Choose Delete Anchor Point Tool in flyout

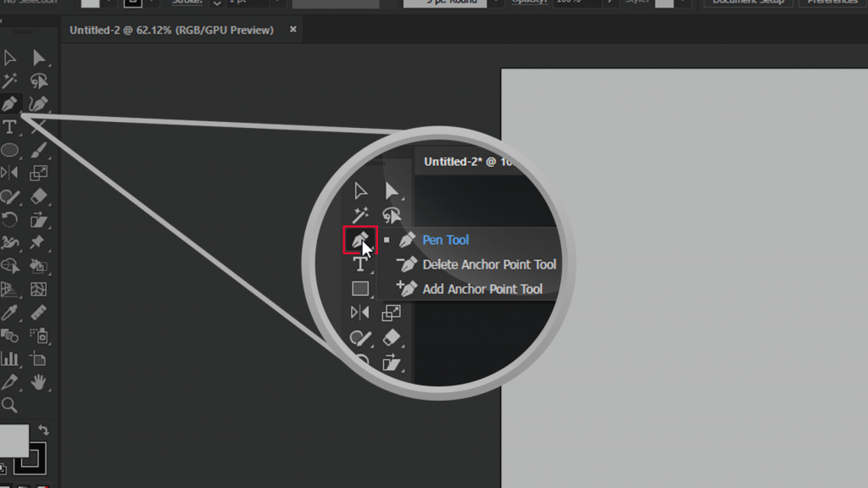coord(489,264)
